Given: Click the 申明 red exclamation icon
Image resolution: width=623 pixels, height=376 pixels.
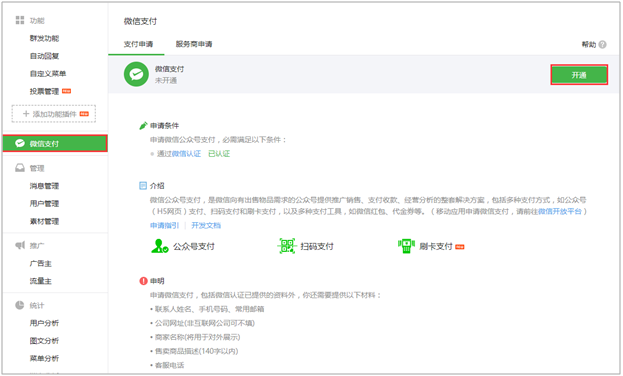Looking at the screenshot, I should point(143,281).
